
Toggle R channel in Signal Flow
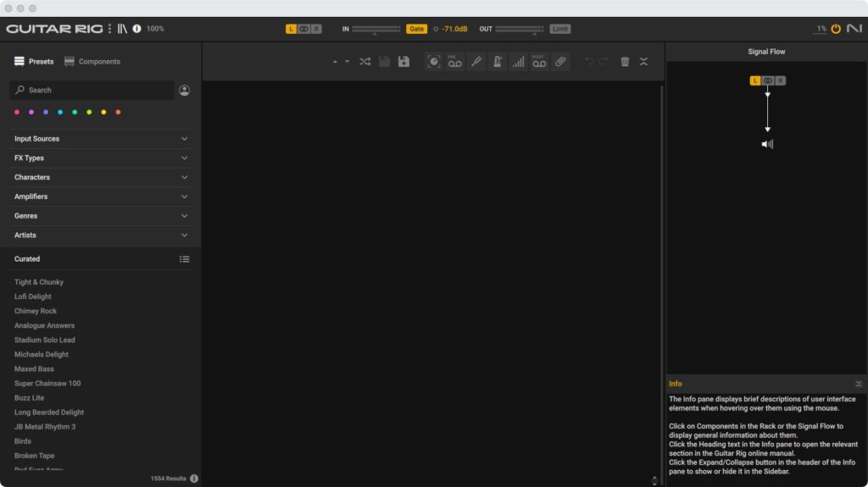click(781, 80)
